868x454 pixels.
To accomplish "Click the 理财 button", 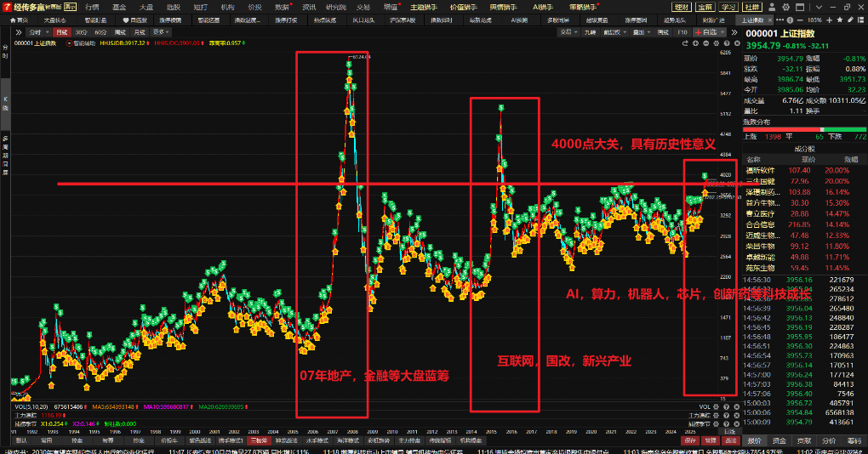I will [x=680, y=7].
